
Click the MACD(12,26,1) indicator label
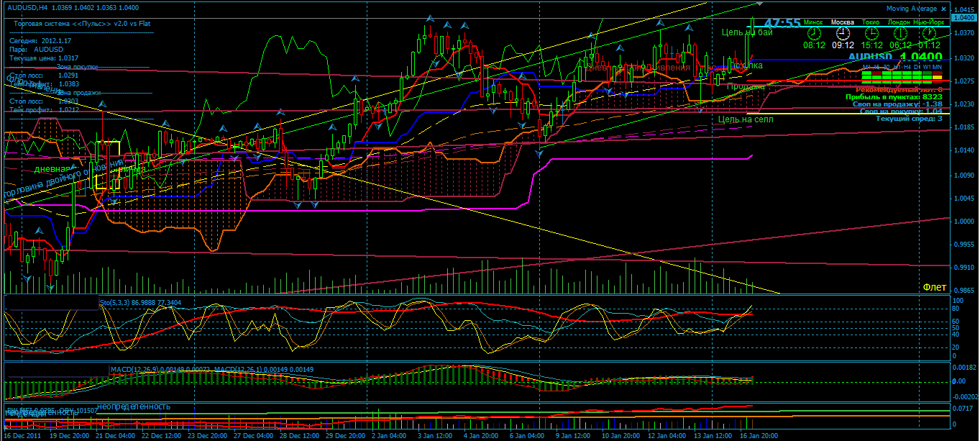[x=264, y=370]
